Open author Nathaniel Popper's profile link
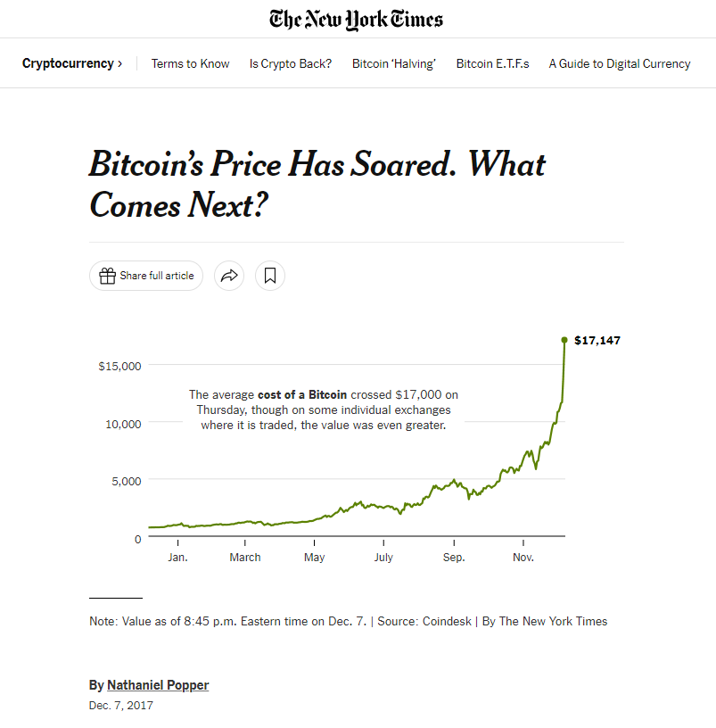This screenshot has width=716, height=728. pyautogui.click(x=157, y=684)
